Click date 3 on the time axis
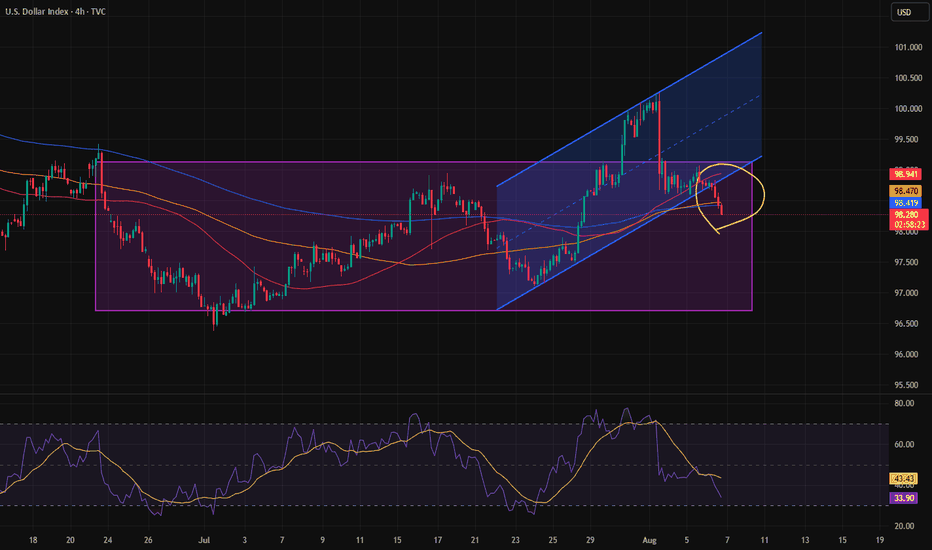 245,540
